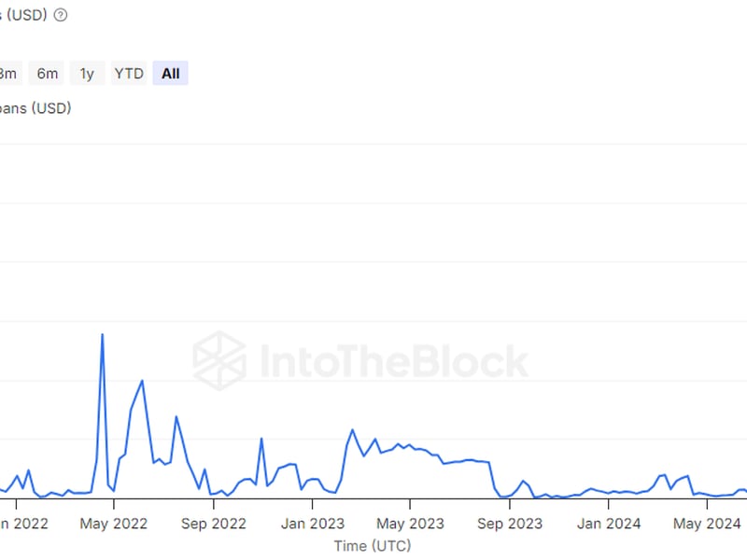Click the 3m time range button
Image resolution: width=747 pixels, height=560 pixels.
(x=7, y=73)
